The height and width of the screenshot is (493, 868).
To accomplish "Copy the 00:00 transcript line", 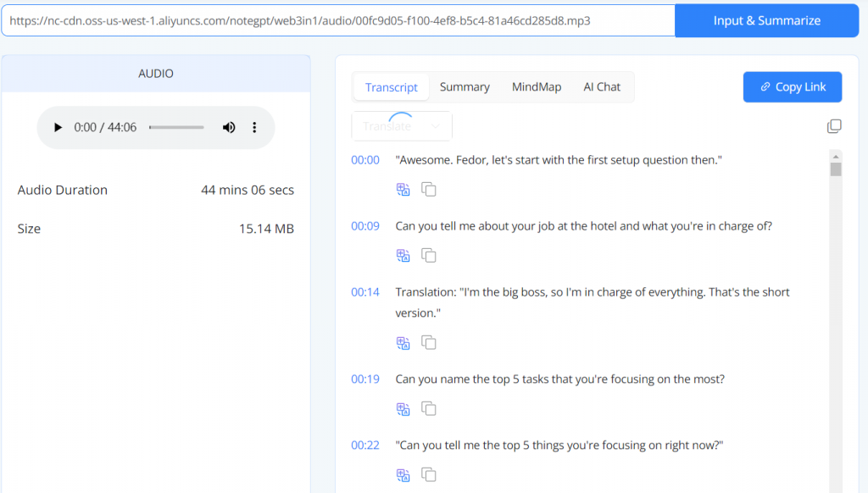I will pos(429,190).
